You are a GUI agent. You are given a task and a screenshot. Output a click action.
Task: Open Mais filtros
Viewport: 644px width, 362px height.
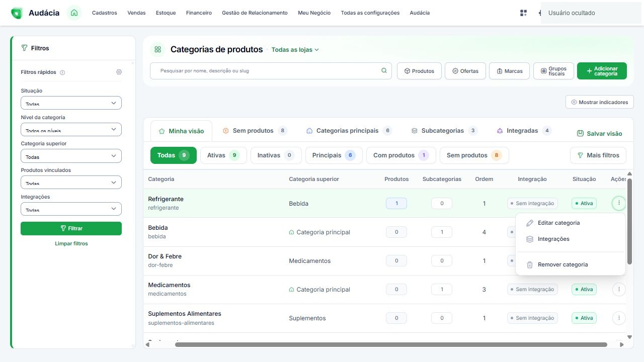click(598, 155)
